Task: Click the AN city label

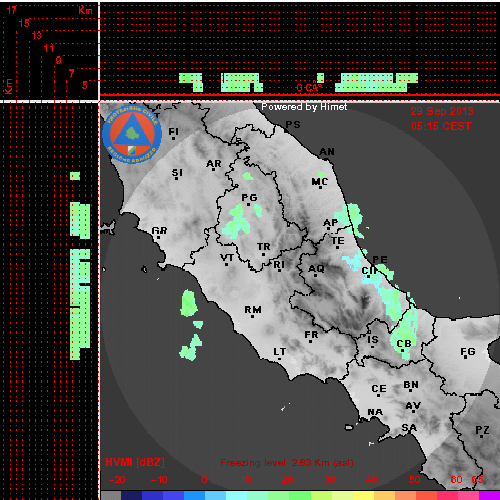Action: (327, 152)
